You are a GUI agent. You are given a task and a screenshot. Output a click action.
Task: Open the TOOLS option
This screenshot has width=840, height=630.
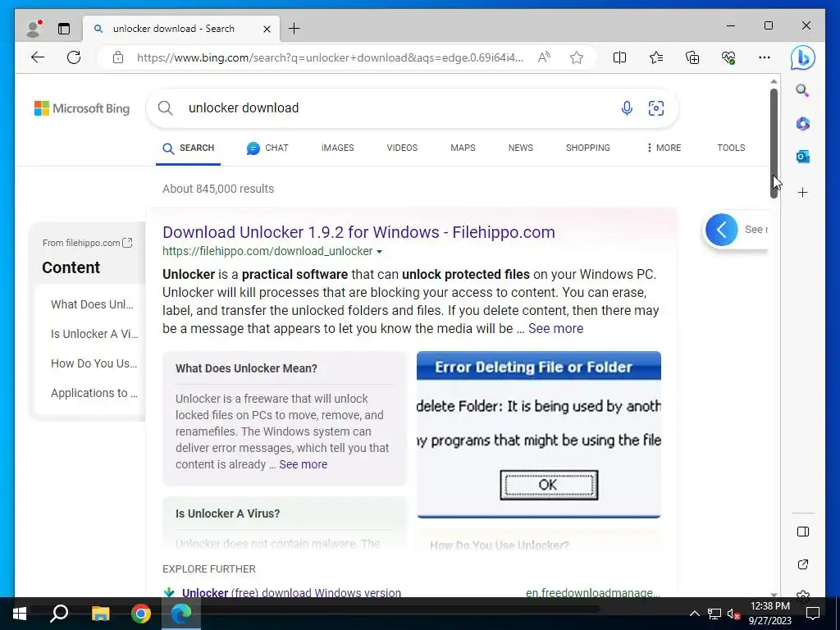click(731, 148)
